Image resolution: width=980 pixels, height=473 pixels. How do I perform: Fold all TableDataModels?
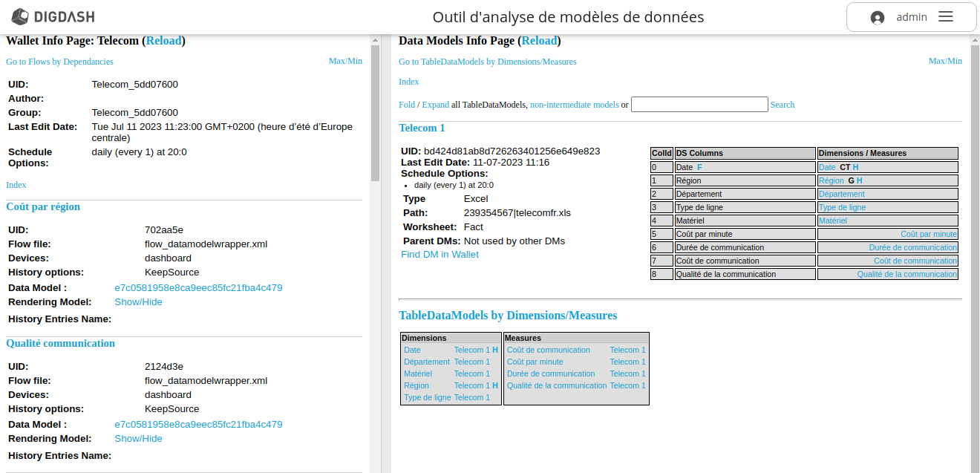(407, 104)
